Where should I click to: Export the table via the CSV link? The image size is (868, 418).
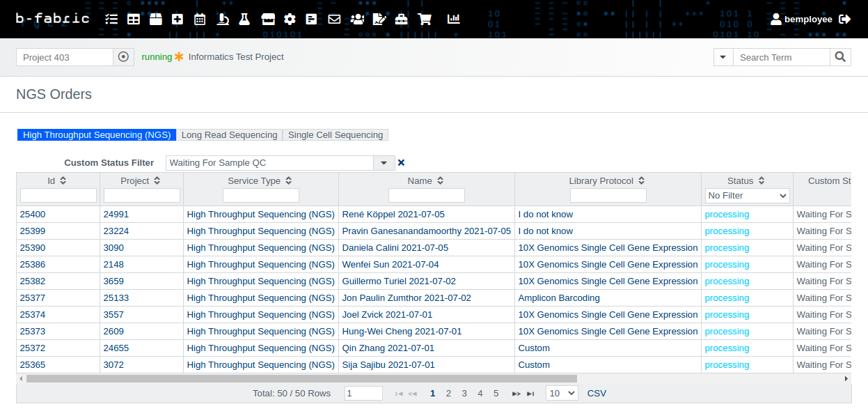(x=597, y=393)
